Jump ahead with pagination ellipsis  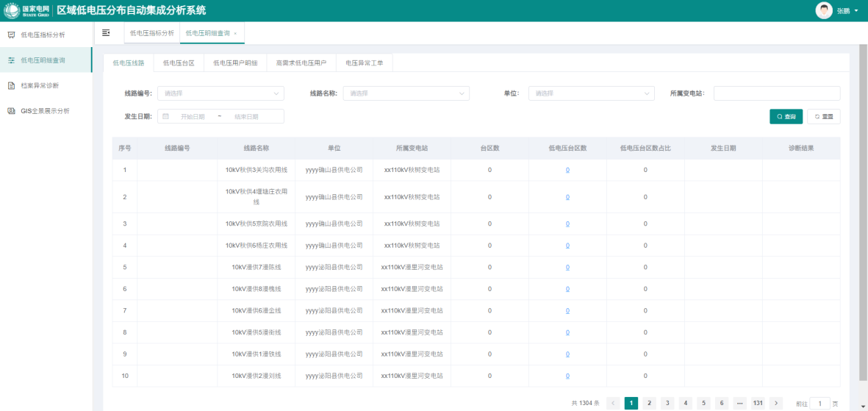[x=739, y=403]
